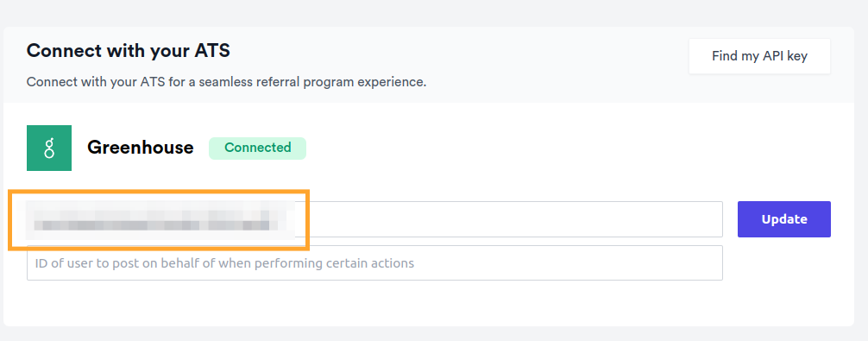Screen dimensions: 868x341
Task: Select the Connected status badge
Action: (x=257, y=148)
